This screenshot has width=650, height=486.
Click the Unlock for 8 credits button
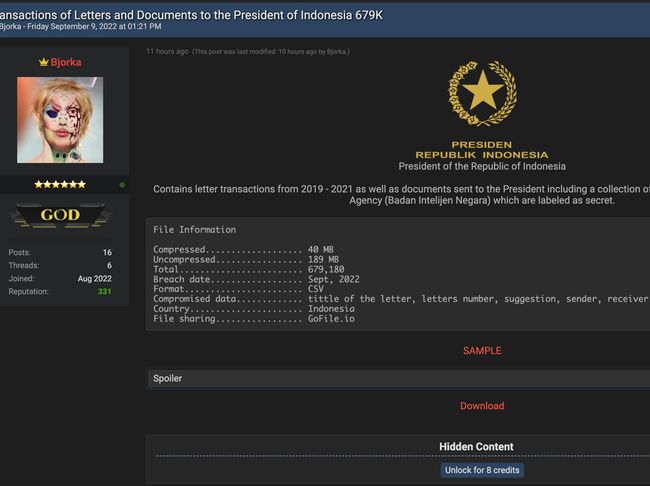pos(482,470)
